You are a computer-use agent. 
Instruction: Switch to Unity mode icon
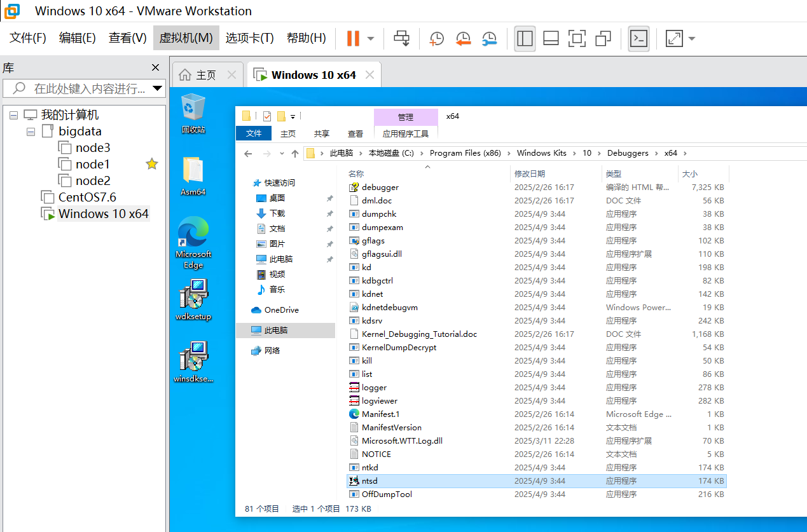click(603, 38)
